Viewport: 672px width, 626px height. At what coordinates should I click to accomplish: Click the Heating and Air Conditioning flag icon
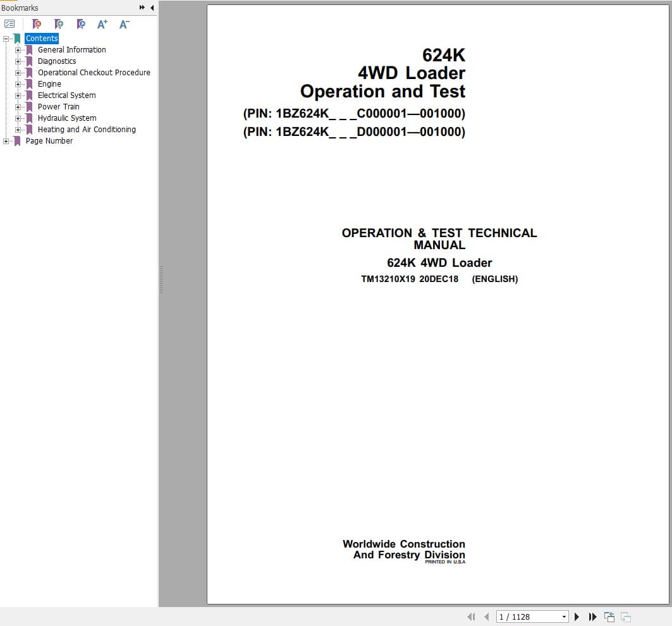(x=29, y=130)
